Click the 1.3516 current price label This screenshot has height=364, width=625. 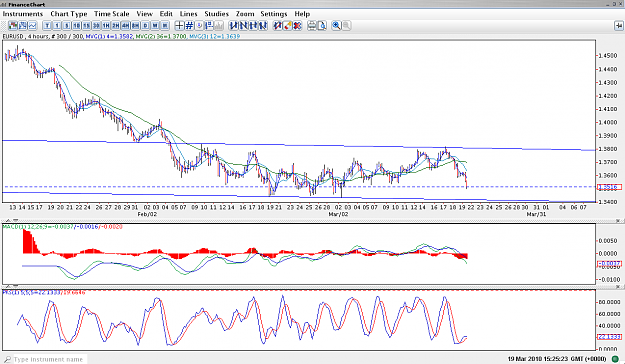tap(609, 187)
